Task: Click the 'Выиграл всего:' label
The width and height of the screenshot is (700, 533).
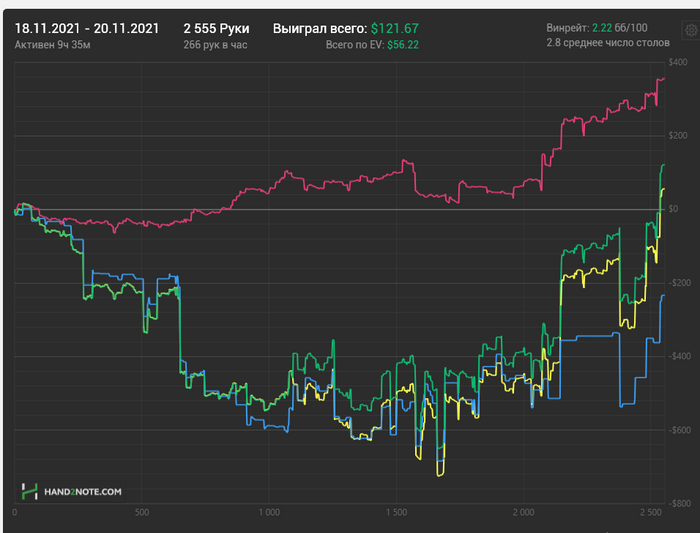Action: pyautogui.click(x=320, y=29)
